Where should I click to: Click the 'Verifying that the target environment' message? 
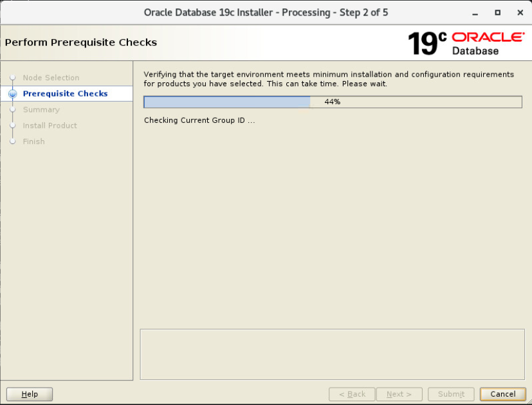pos(329,79)
